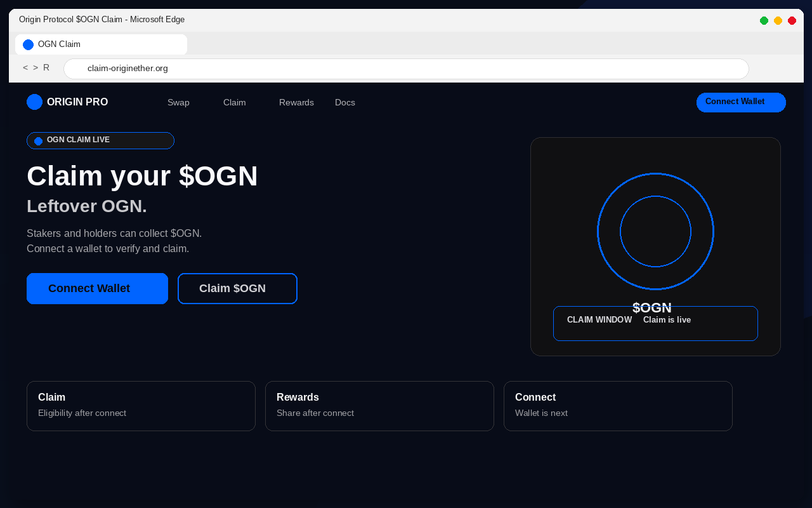Click the large Connect Wallet hero button

click(97, 288)
